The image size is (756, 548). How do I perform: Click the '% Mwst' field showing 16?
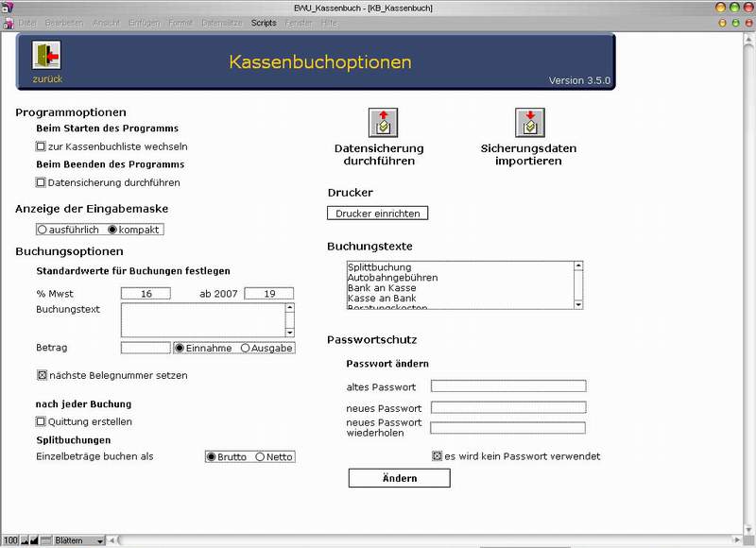tap(146, 294)
